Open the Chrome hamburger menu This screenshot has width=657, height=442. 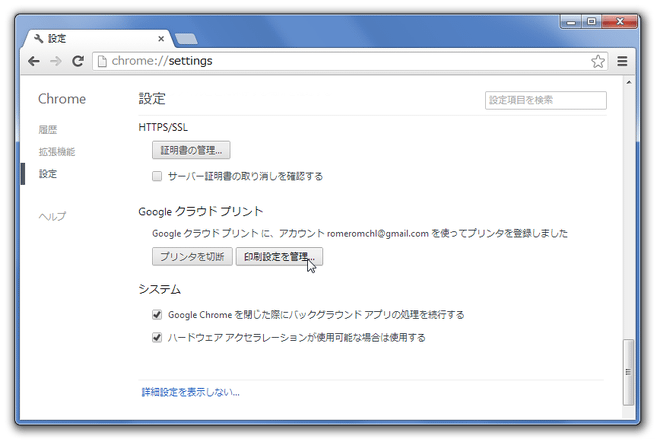point(622,61)
